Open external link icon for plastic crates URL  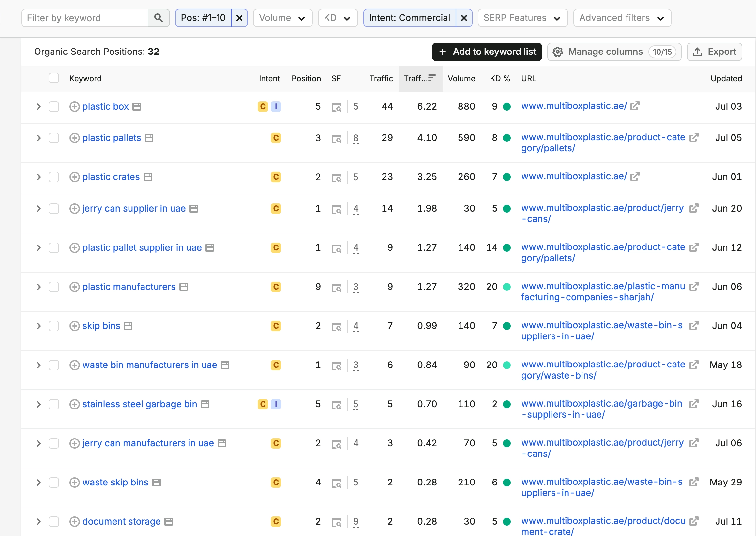click(x=635, y=177)
